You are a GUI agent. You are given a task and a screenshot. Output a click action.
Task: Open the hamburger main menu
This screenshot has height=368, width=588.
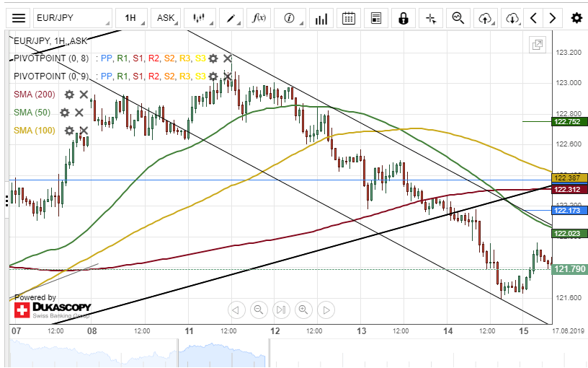[x=19, y=18]
